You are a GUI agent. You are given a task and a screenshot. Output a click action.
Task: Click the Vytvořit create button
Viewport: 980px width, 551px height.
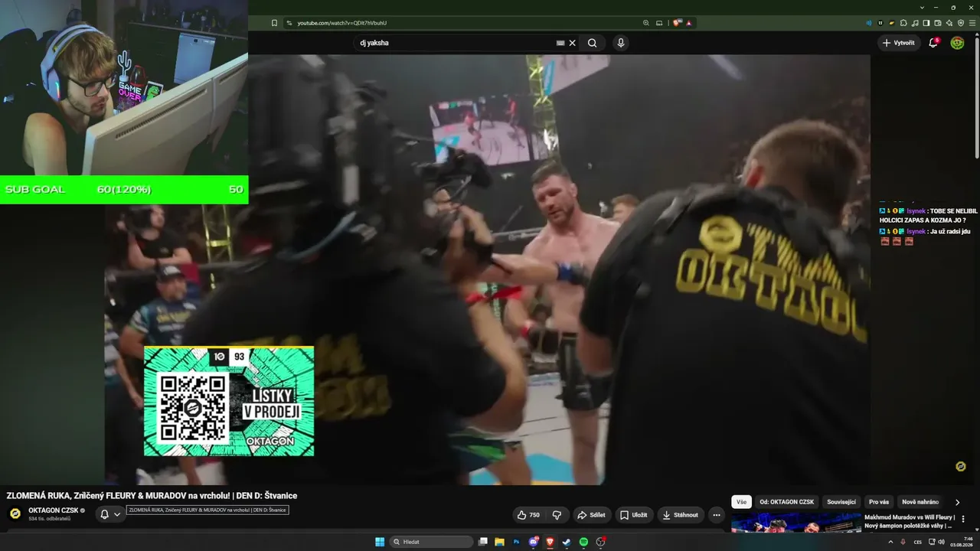coord(898,43)
